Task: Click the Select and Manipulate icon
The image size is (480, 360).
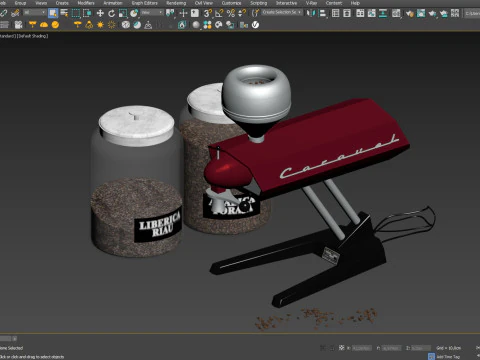Action: (x=183, y=13)
